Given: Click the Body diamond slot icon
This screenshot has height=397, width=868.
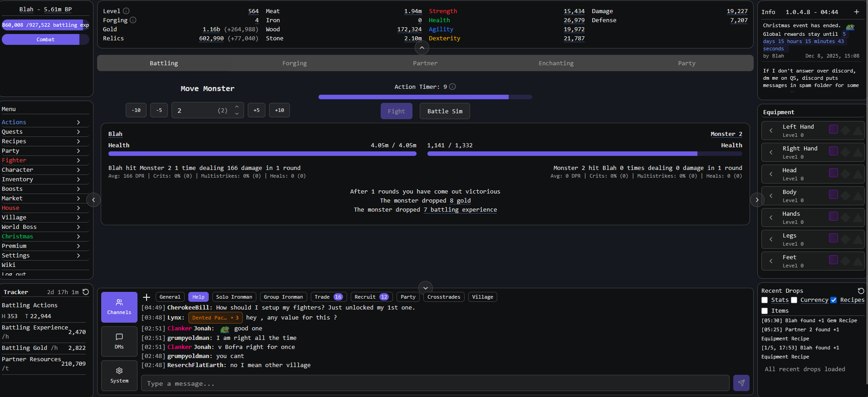Looking at the screenshot, I should [845, 196].
